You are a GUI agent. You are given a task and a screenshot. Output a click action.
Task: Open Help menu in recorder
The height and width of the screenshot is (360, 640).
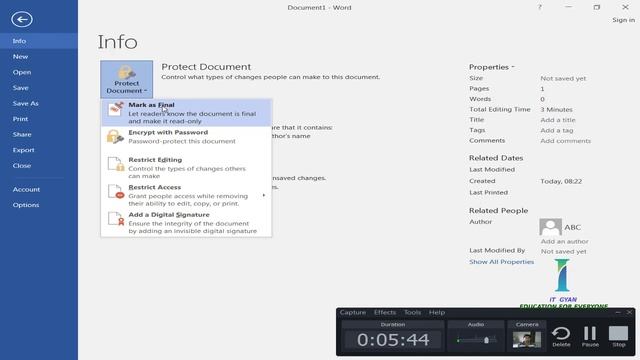click(x=437, y=312)
